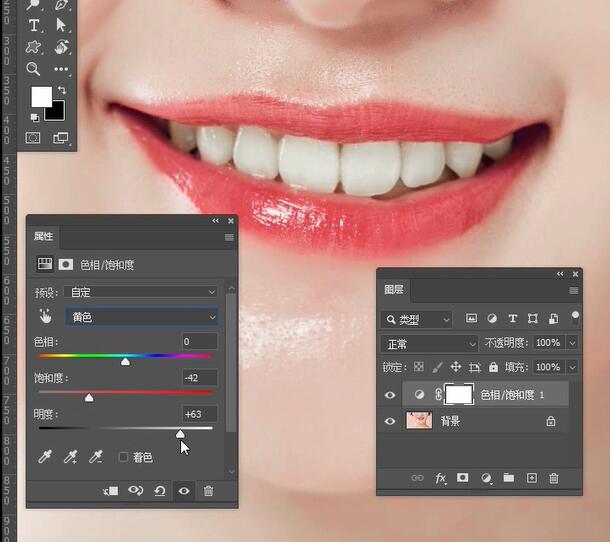Select the Zoom magnifier tool
610x542 pixels.
coord(34,69)
